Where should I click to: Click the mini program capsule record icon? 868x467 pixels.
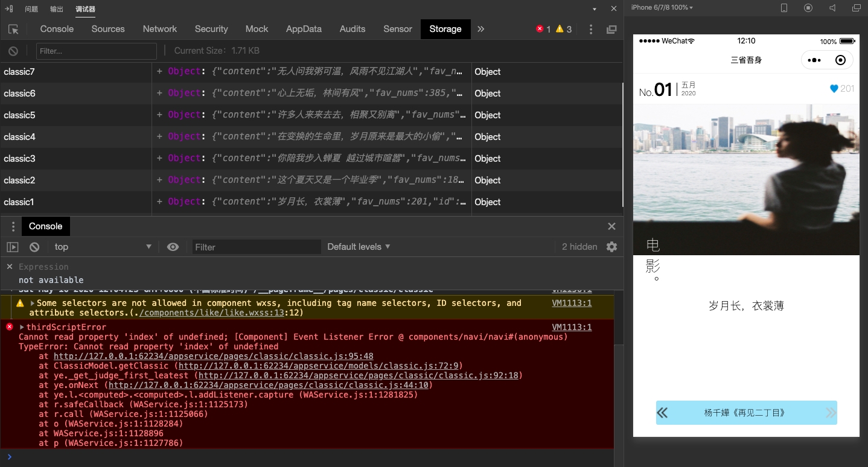(840, 60)
